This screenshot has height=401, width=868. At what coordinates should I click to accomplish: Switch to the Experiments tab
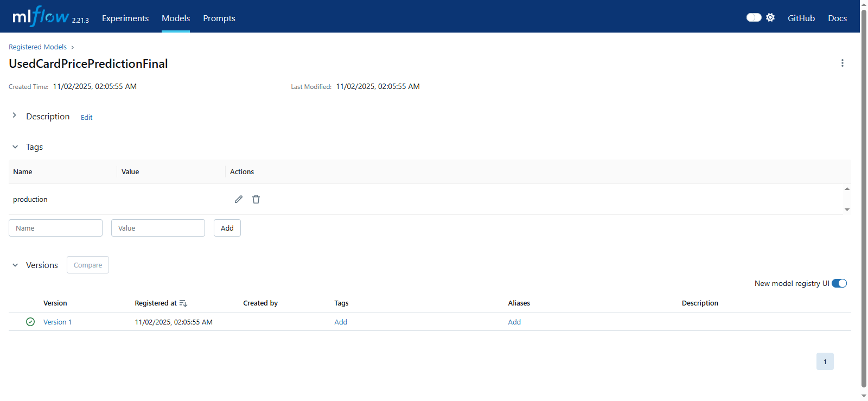coord(125,18)
